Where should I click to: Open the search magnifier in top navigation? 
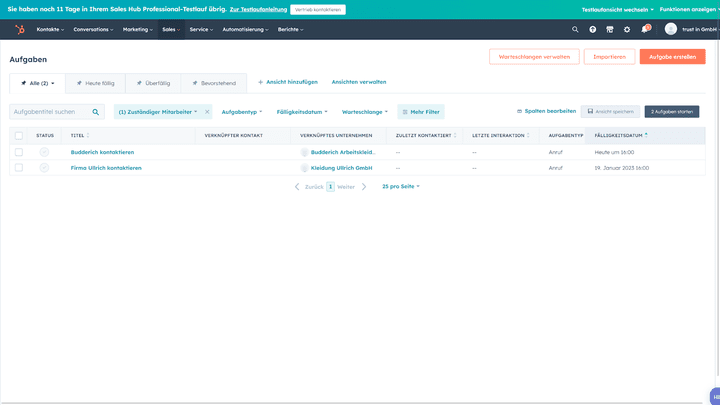pyautogui.click(x=575, y=29)
